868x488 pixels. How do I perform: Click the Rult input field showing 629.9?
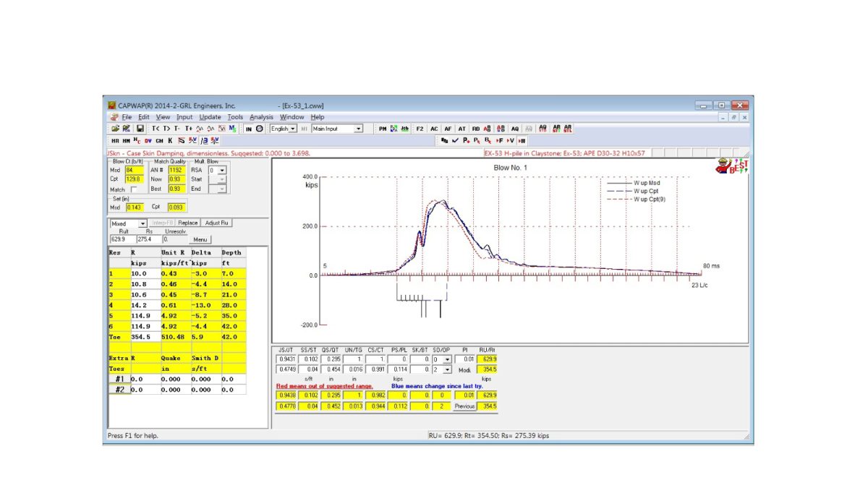[x=123, y=239]
